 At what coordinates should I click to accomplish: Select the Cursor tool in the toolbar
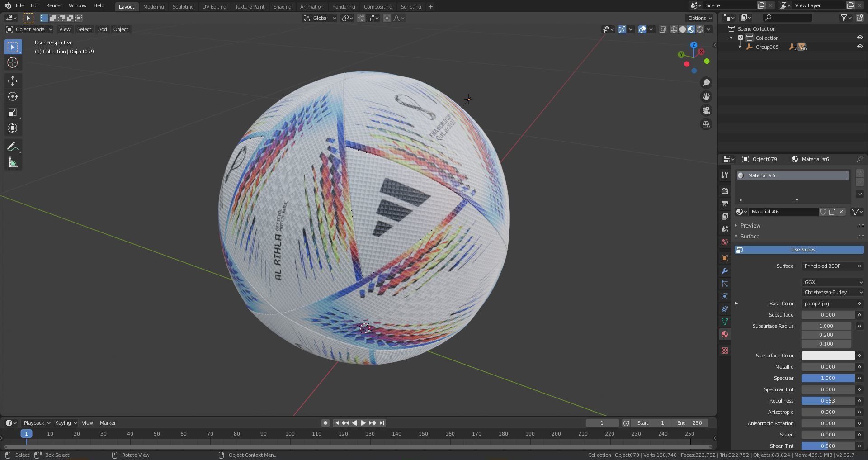(x=13, y=62)
